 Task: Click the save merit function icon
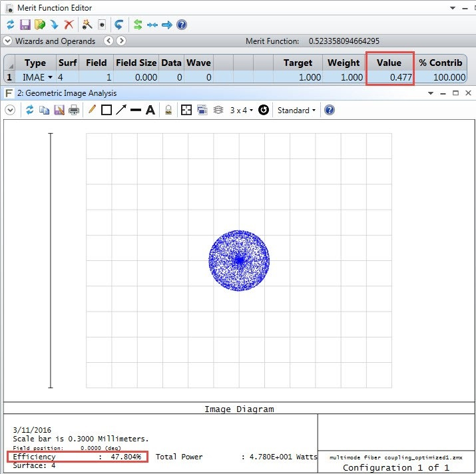(25, 25)
